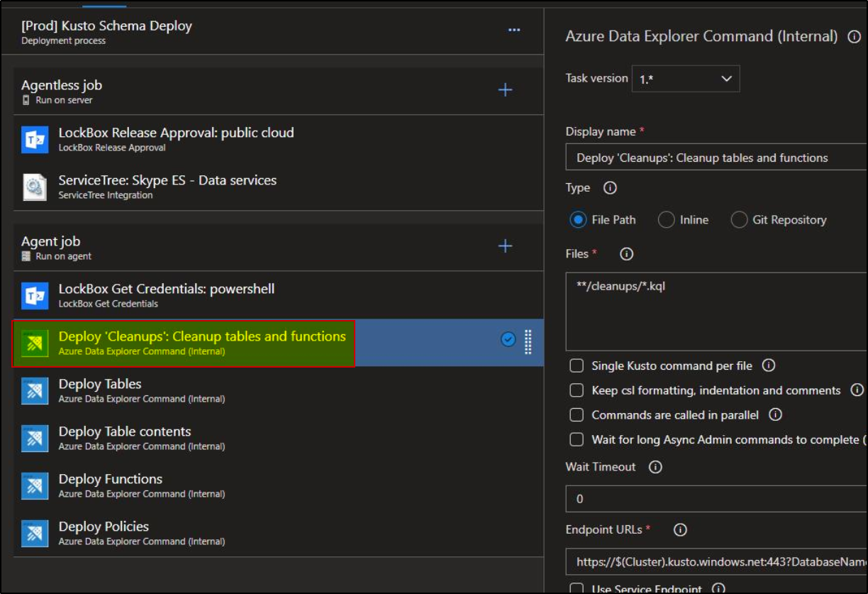This screenshot has width=868, height=594.
Task: Select the Inline type radio button
Action: (x=666, y=220)
